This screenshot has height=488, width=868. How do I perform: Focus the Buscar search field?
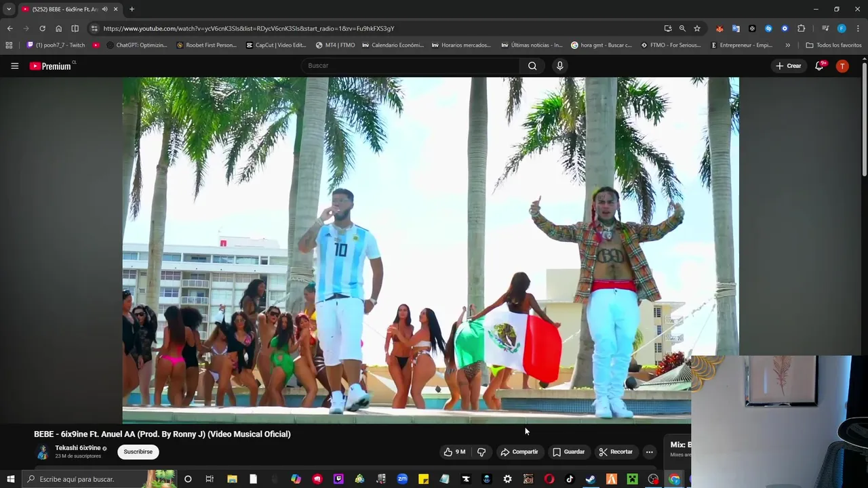(x=410, y=66)
